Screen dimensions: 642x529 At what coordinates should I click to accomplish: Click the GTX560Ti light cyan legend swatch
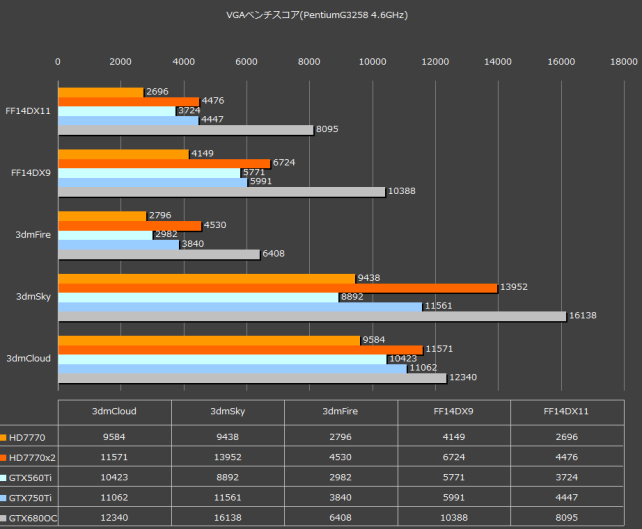[x=3, y=478]
